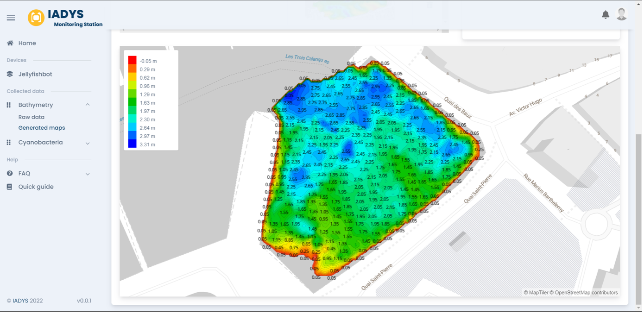
Task: Click the Quick guide book icon
Action: (x=10, y=186)
